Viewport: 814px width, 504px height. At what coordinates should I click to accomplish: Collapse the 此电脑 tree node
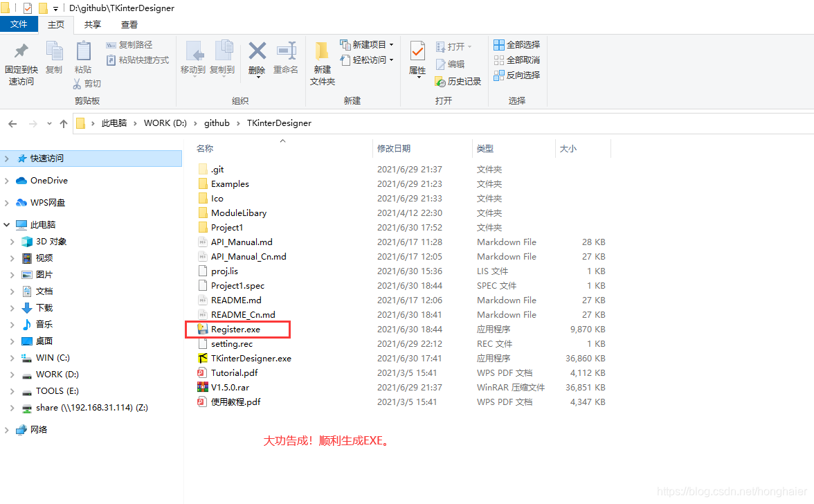pos(7,225)
